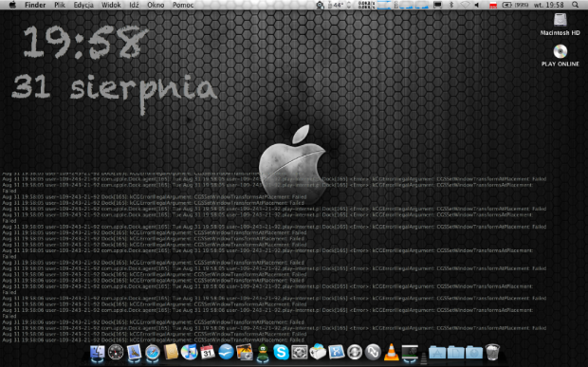Viewport: 588px width, 367px height.
Task: Open iCal calendar icon showing 31
Action: [x=208, y=353]
